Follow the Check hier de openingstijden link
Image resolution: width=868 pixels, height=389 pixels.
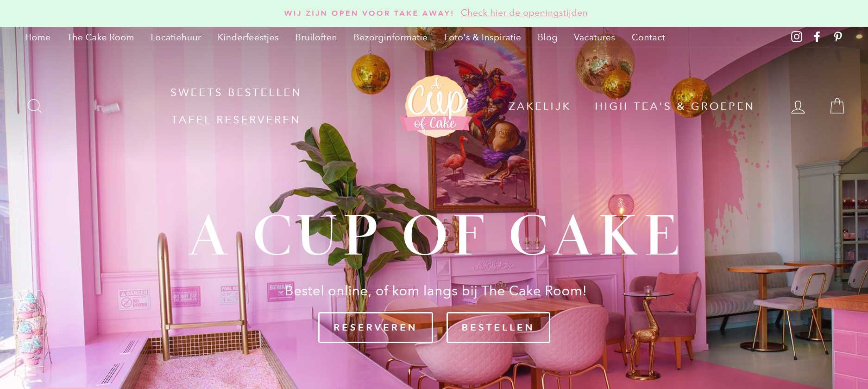point(524,13)
